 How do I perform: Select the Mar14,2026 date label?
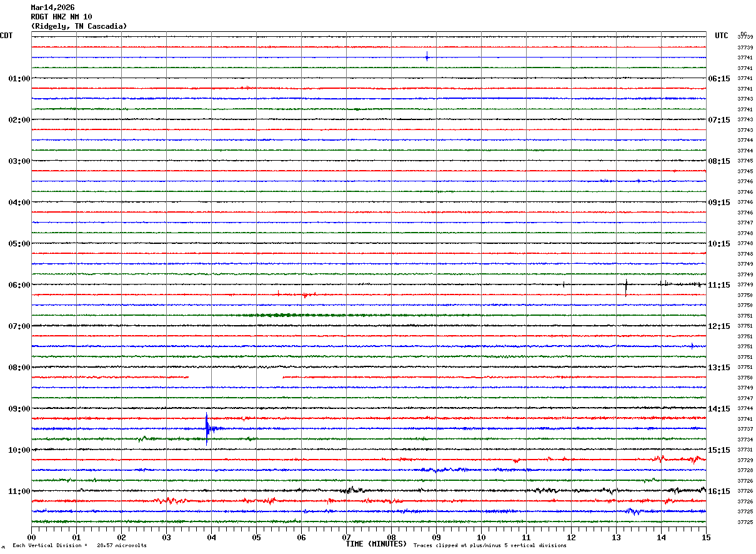52,8
